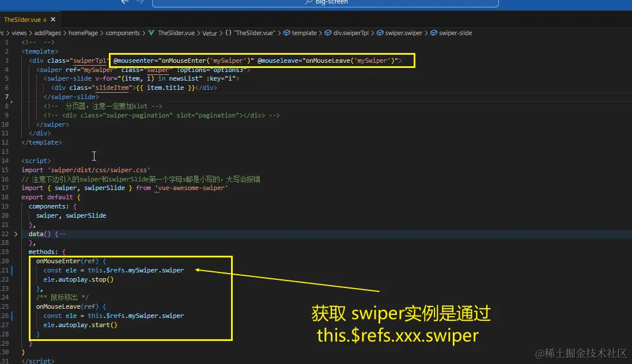632x364 pixels.
Task: Click line number 7 in the gutter
Action: (x=6, y=97)
